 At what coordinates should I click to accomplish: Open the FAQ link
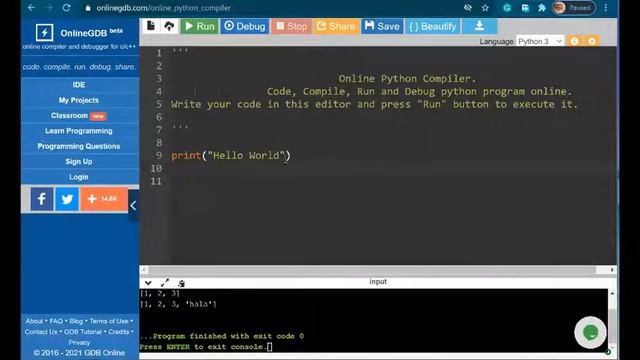[56, 321]
